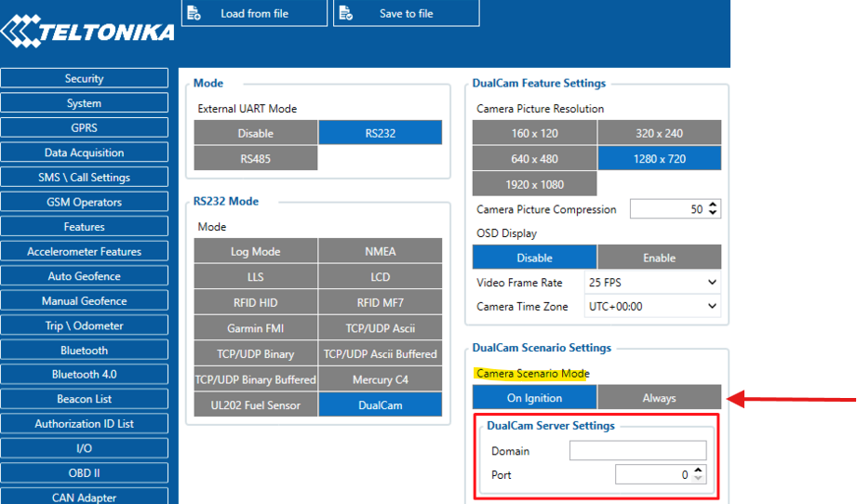
Task: Decrease Camera Picture Compression value
Action: [713, 213]
